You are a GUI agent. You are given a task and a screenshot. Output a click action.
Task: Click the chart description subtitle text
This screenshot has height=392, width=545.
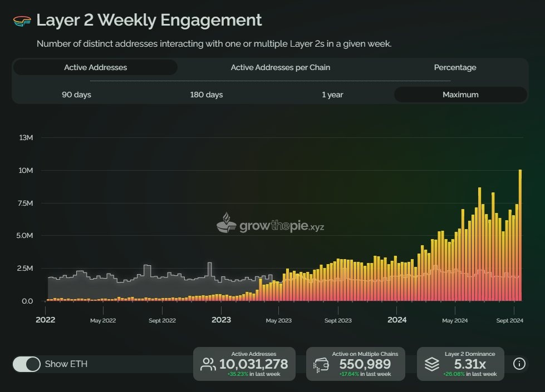point(214,44)
